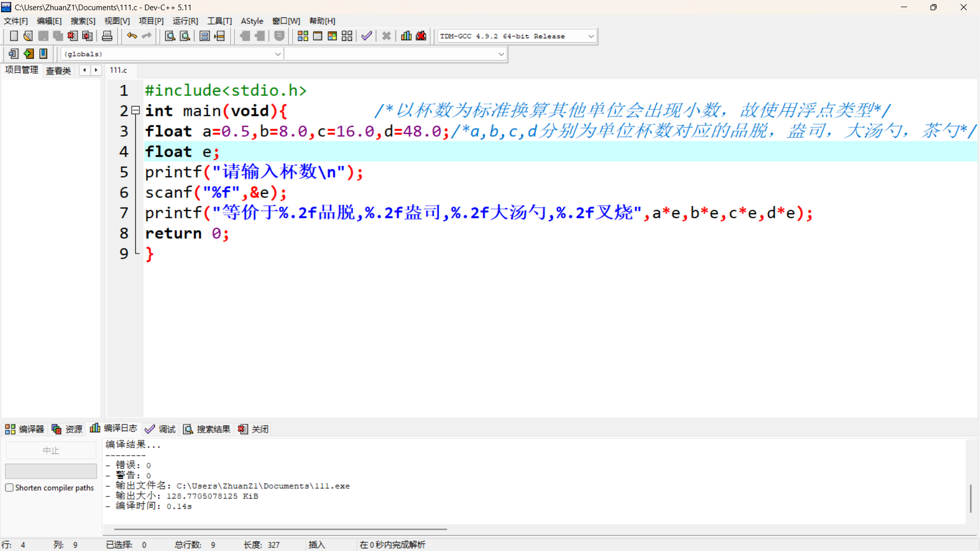The image size is (980, 551).
Task: Open the 运行[R] menu
Action: click(185, 21)
